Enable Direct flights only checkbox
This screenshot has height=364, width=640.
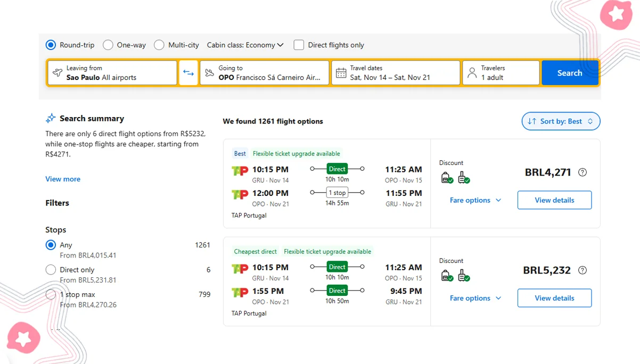pos(299,45)
